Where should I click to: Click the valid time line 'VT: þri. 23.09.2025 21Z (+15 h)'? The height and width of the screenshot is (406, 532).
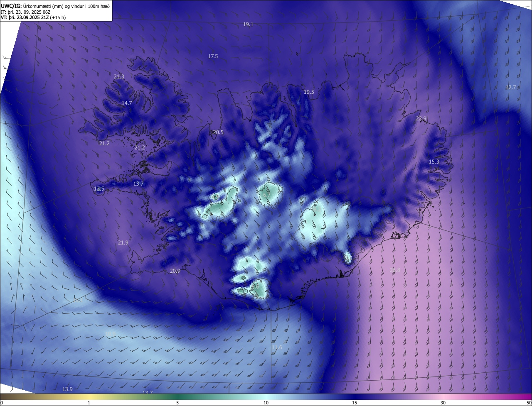tap(33, 17)
